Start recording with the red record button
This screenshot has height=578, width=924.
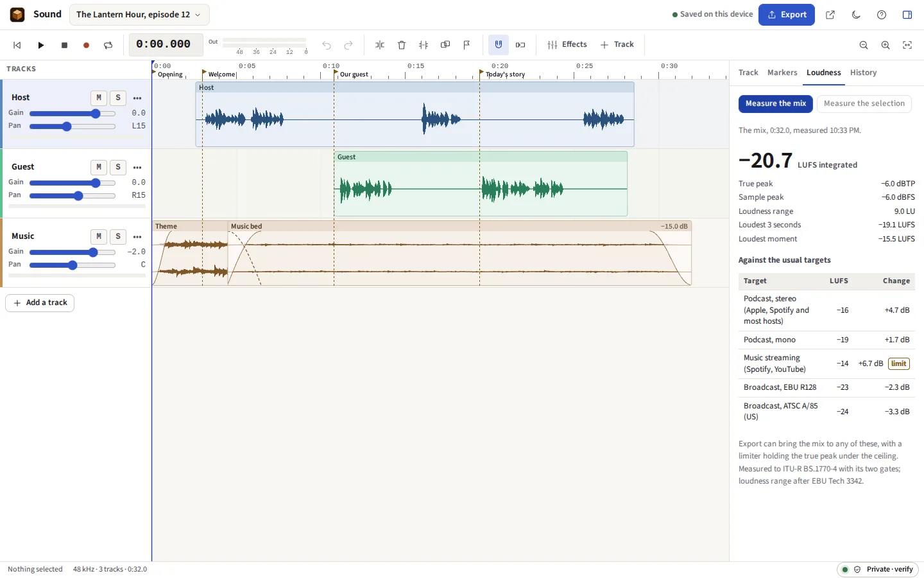[x=86, y=45]
